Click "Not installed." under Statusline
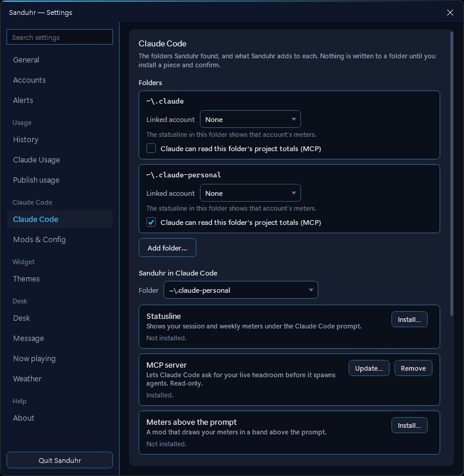Viewport: 464px width, 476px height. [167, 338]
